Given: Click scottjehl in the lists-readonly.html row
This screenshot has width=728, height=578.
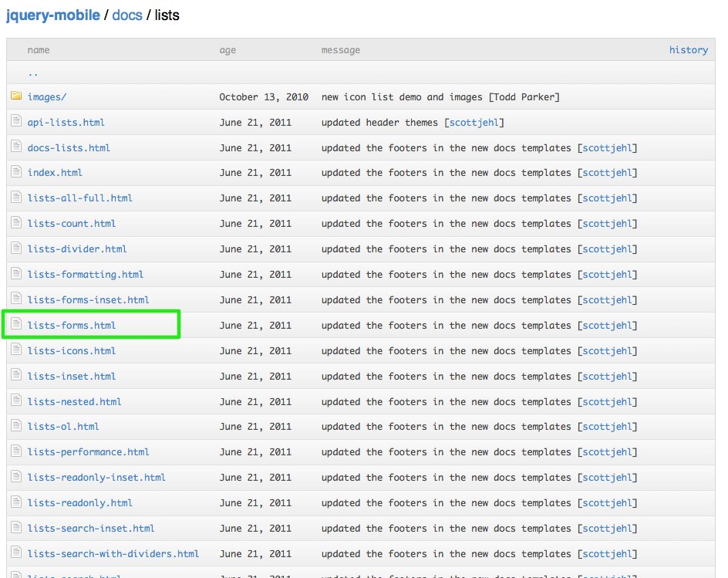Looking at the screenshot, I should click(607, 503).
